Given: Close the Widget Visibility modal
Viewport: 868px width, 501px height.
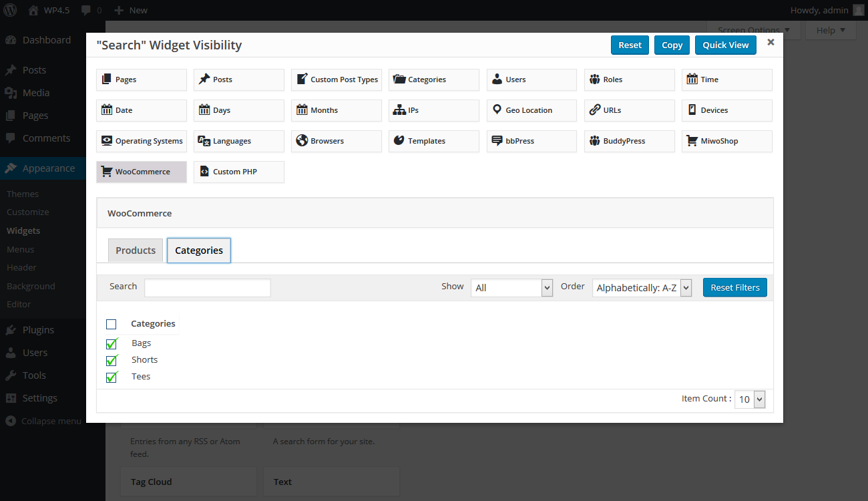Looking at the screenshot, I should pyautogui.click(x=771, y=42).
